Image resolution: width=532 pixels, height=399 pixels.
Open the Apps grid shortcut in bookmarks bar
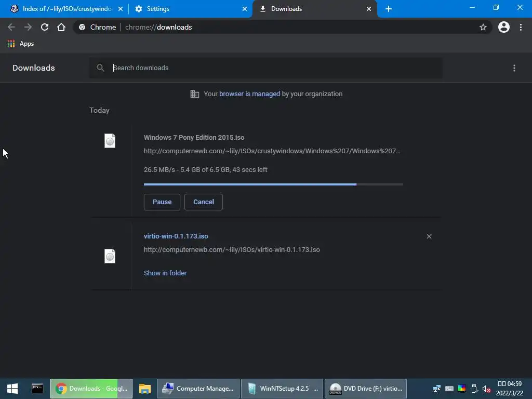pyautogui.click(x=21, y=44)
